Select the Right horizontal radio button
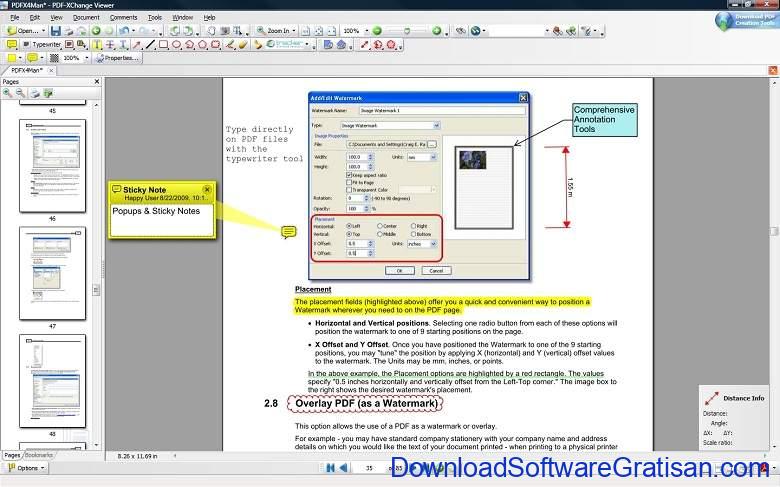 [413, 226]
